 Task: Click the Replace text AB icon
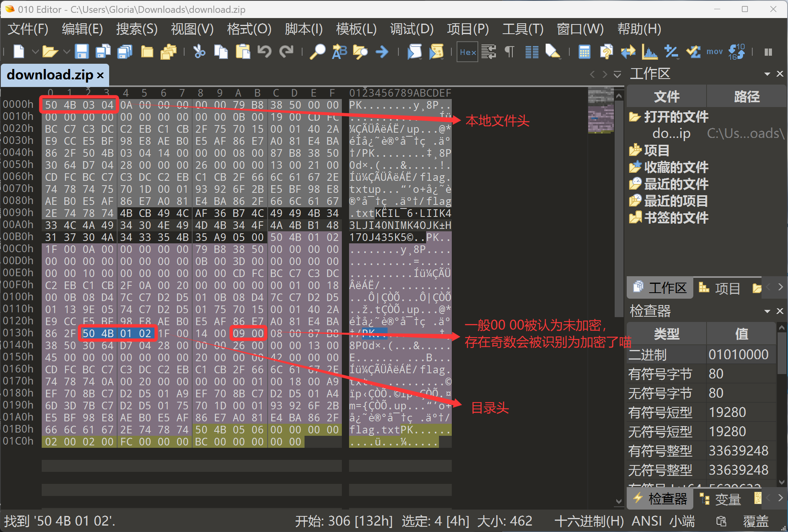339,52
